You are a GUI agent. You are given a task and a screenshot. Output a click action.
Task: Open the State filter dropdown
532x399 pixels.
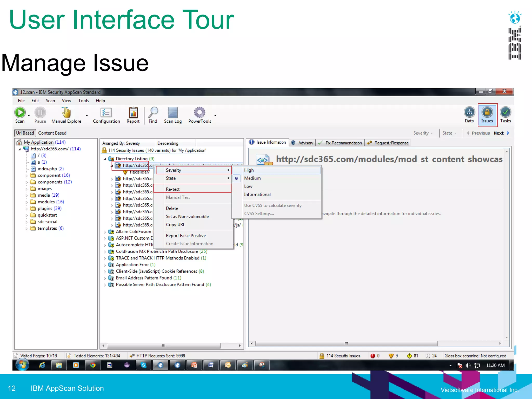point(449,133)
